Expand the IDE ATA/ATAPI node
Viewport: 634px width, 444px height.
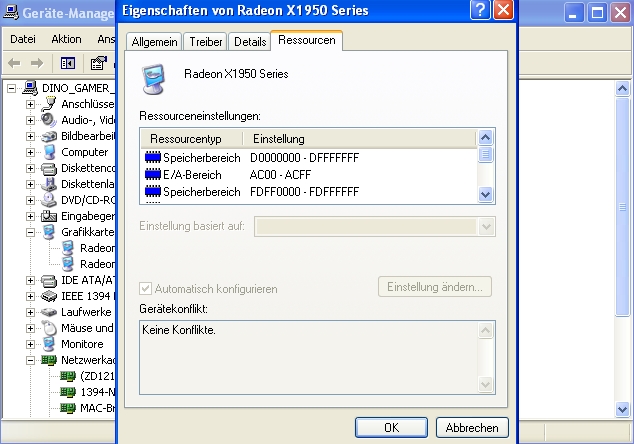tap(30, 280)
